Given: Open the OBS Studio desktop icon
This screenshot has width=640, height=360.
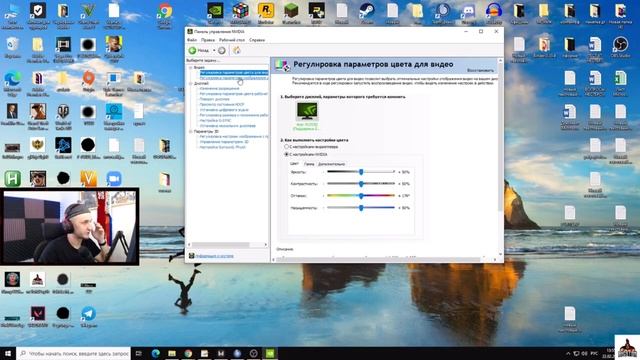Looking at the screenshot, I should [620, 47].
